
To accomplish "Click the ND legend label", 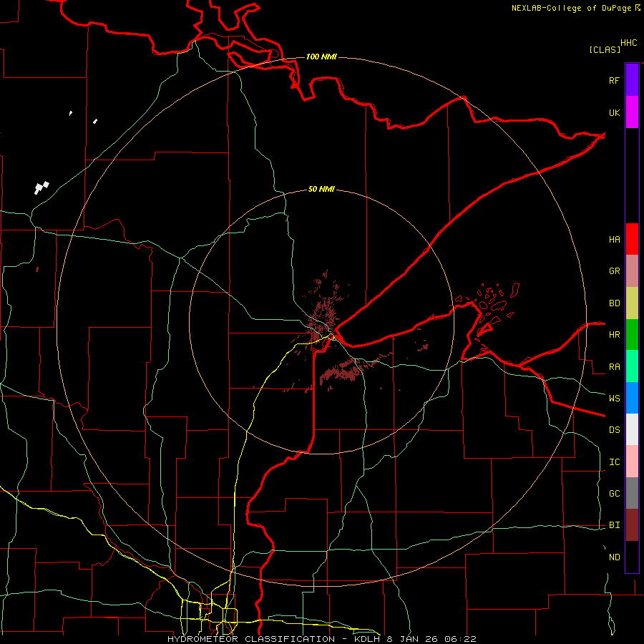I will (614, 557).
